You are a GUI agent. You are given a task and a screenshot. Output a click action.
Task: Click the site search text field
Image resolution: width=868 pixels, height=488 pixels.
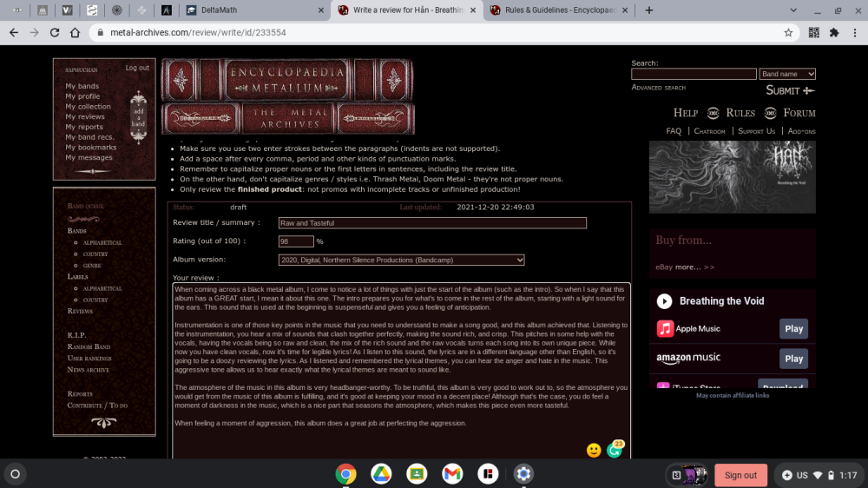point(694,74)
